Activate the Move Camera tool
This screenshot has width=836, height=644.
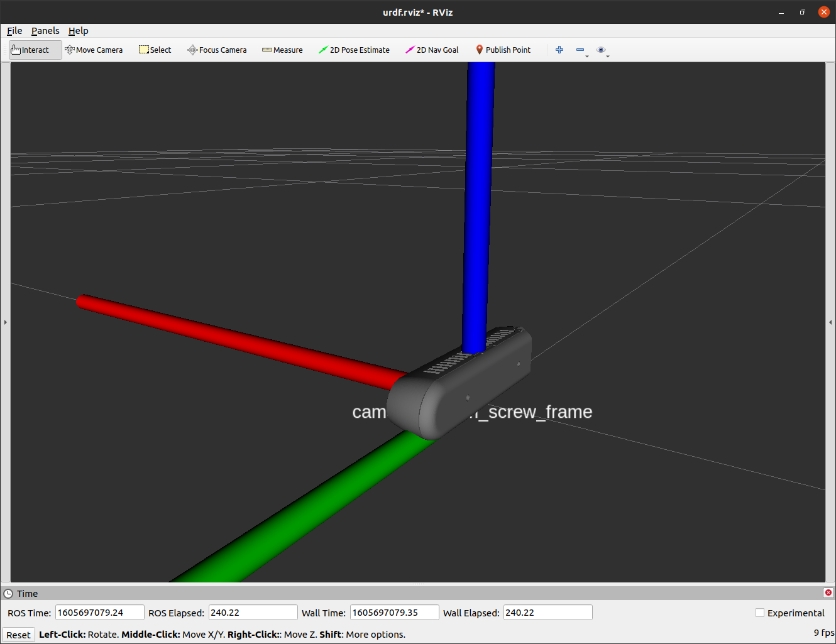pos(94,50)
